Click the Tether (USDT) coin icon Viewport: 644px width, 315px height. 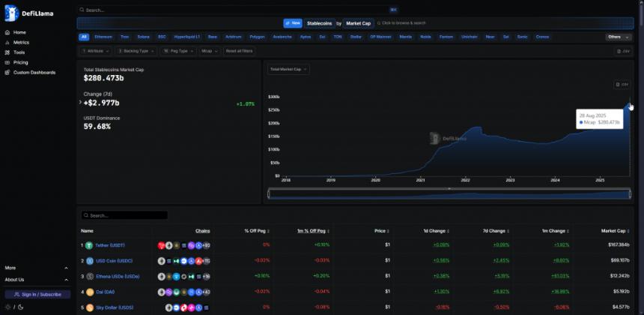[x=89, y=245]
